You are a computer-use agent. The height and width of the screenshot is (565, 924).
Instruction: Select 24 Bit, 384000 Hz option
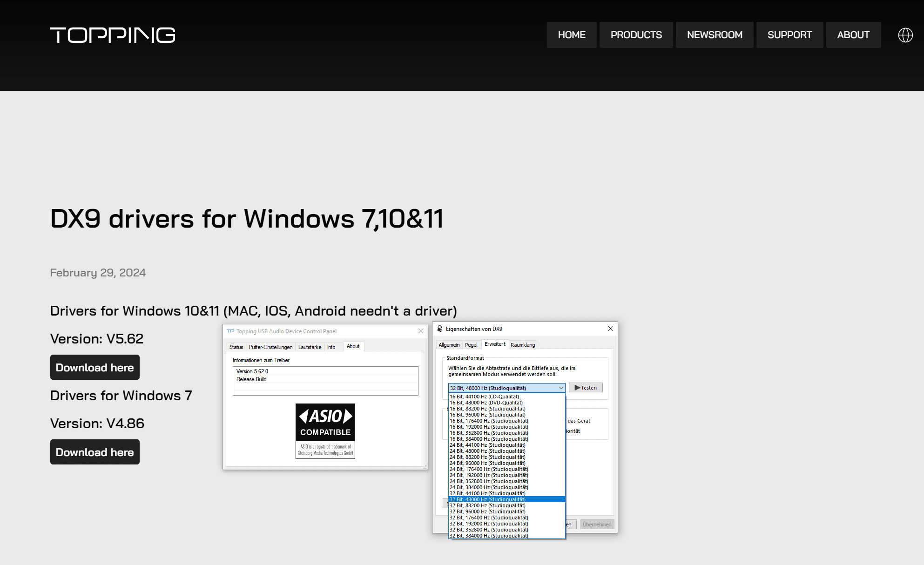(x=506, y=487)
